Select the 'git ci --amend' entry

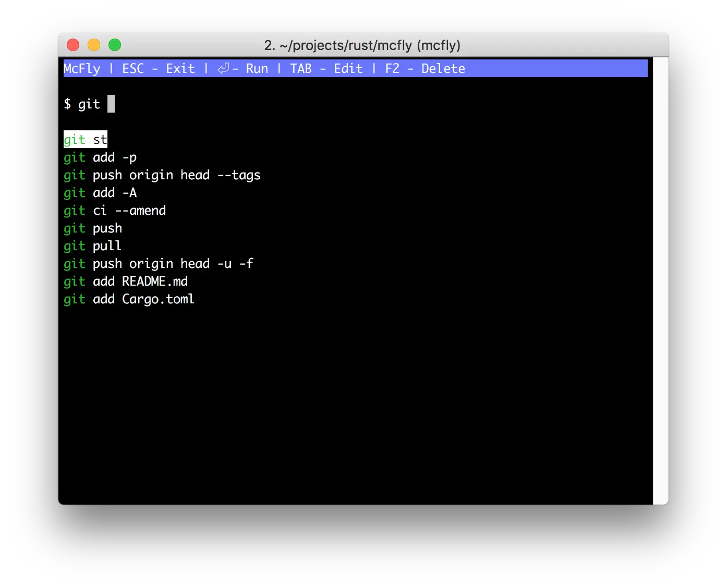(115, 211)
